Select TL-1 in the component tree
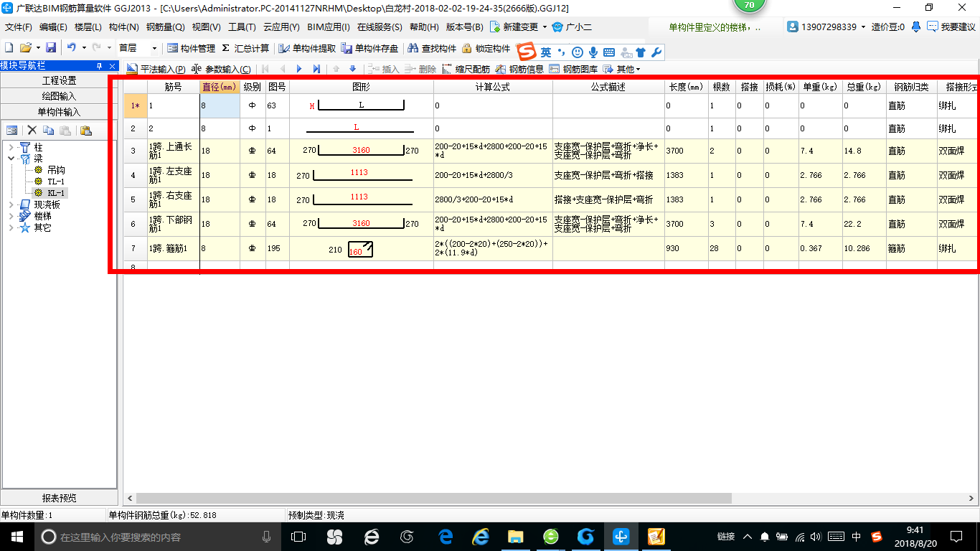Screen dimensions: 980x551 click(x=56, y=182)
